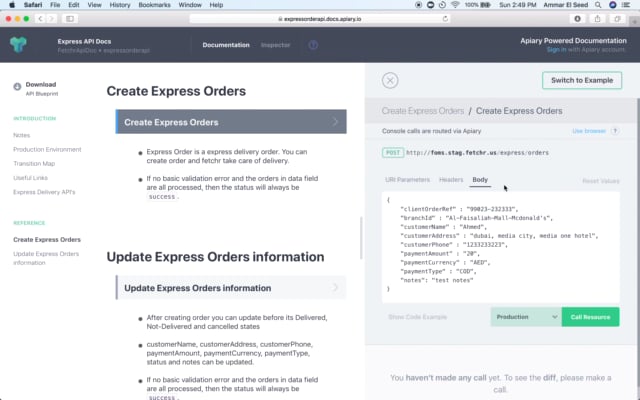Image resolution: width=640 pixels, height=400 pixels.
Task: Click Show Code Example link
Action: click(x=417, y=317)
